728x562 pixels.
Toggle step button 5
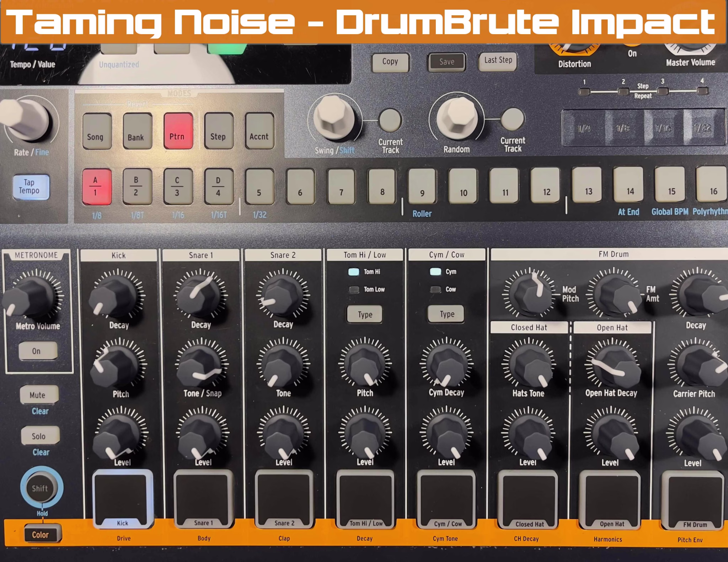[x=259, y=186]
